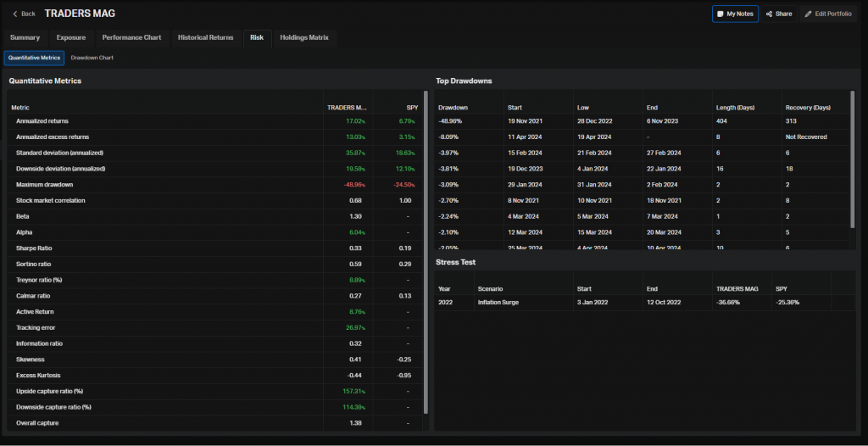Click the Drawdown column header

coord(453,108)
